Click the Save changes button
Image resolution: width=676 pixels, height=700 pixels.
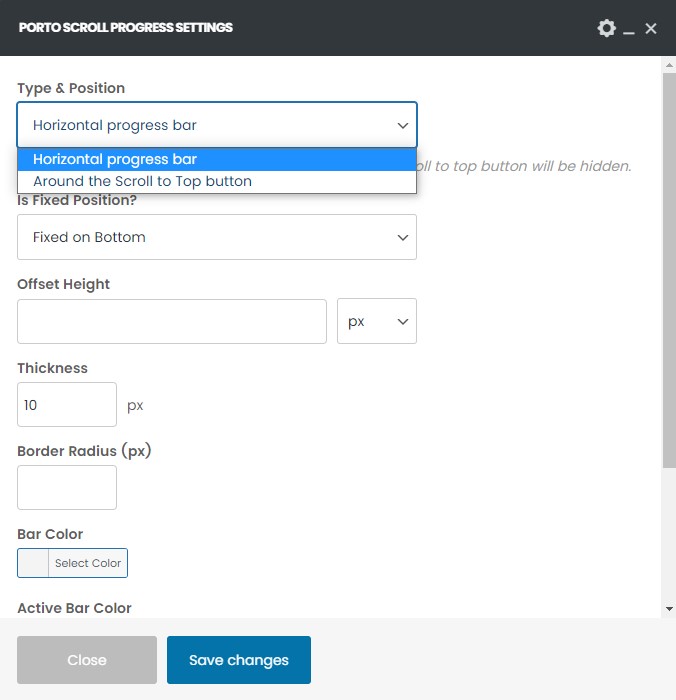click(239, 660)
